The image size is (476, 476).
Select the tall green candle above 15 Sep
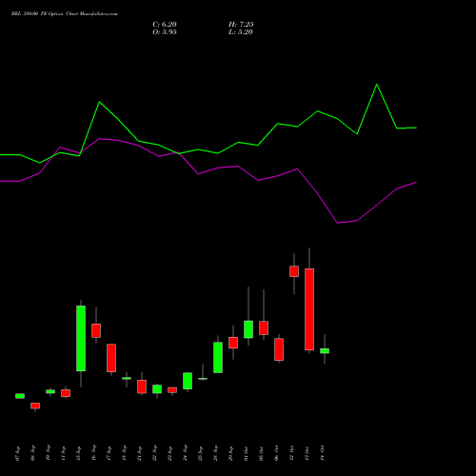pos(81,338)
